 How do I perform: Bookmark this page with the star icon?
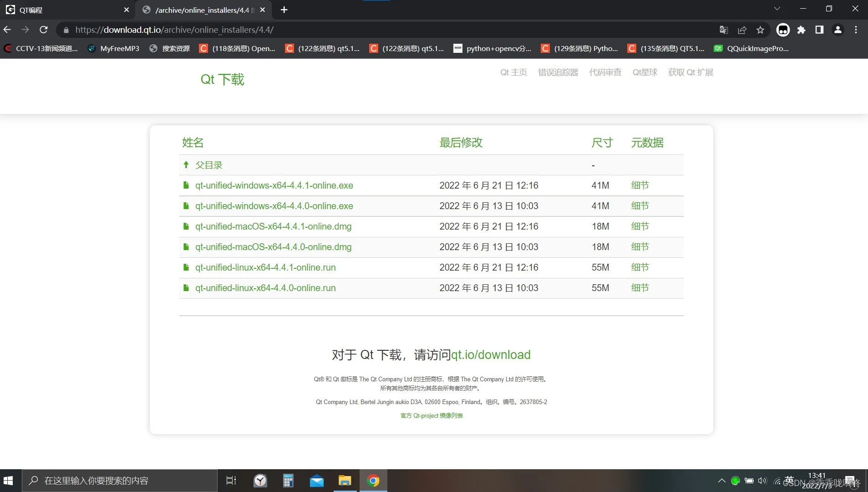point(760,30)
